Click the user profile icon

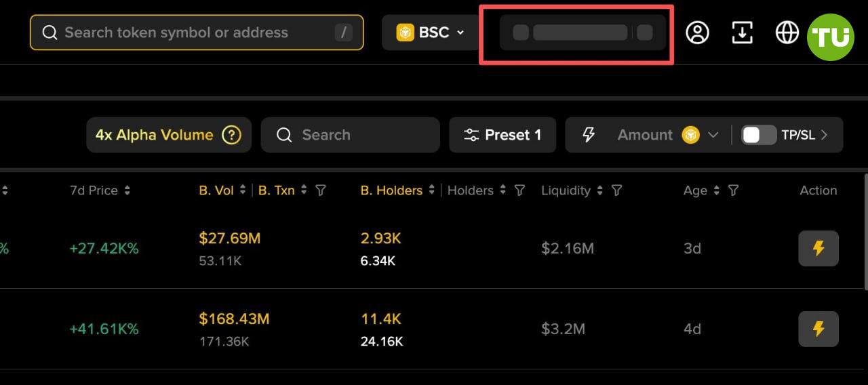click(697, 33)
